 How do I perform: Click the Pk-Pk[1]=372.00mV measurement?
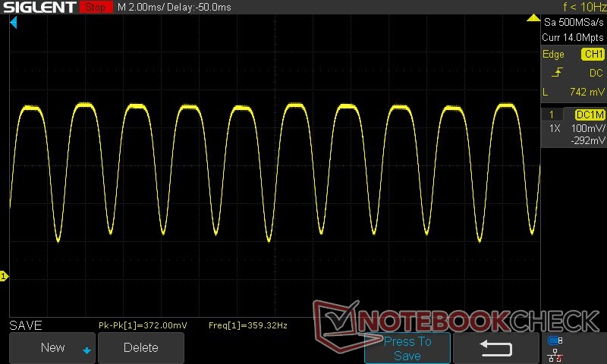(143, 325)
